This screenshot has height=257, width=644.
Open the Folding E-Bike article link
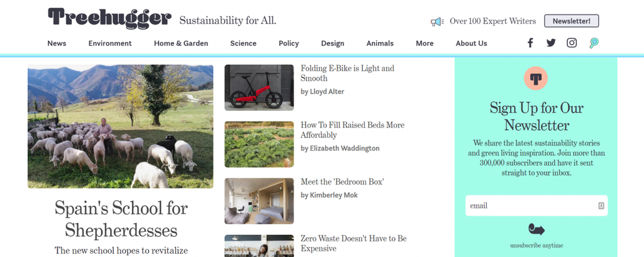click(x=347, y=73)
